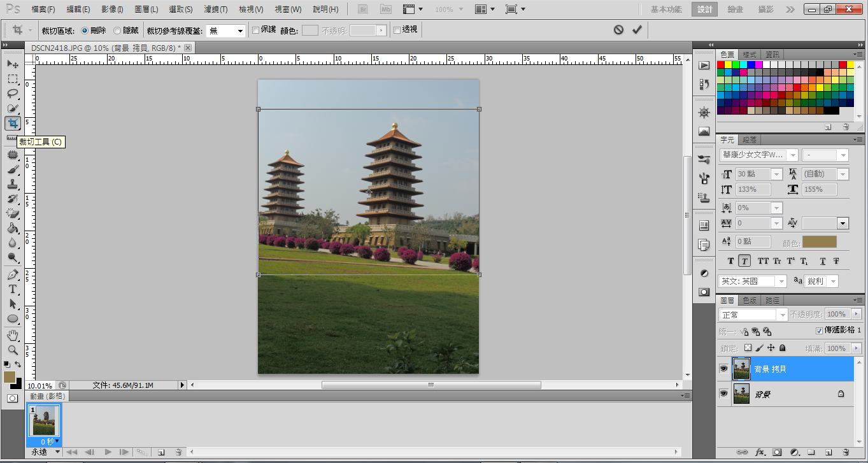
Task: Enable the 透視 (Perspective) checkbox
Action: tap(397, 30)
